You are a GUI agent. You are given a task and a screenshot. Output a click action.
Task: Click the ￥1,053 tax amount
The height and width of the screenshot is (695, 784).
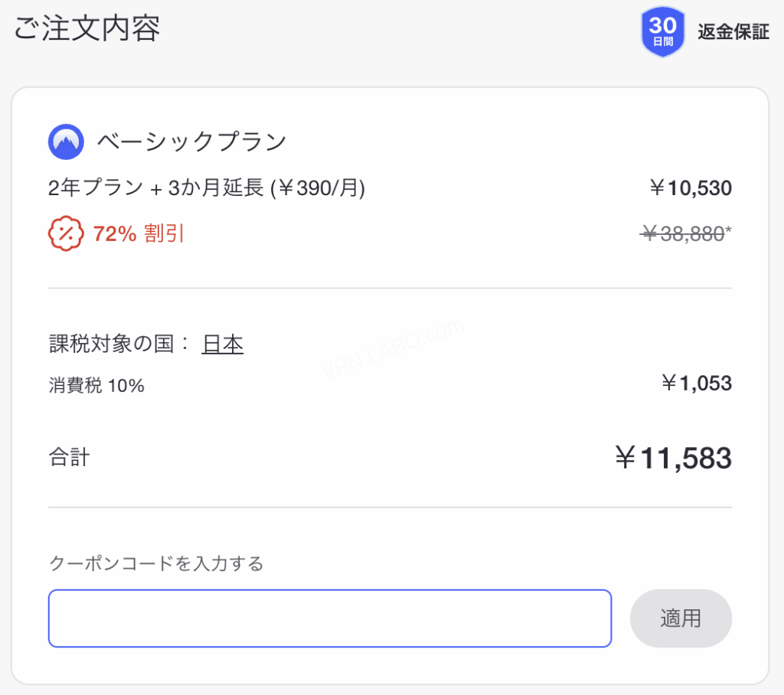697,383
